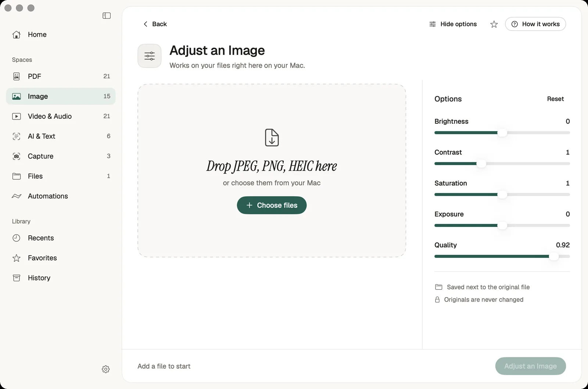Click the Quality value 0.92
Image resolution: width=588 pixels, height=389 pixels.
tap(563, 245)
